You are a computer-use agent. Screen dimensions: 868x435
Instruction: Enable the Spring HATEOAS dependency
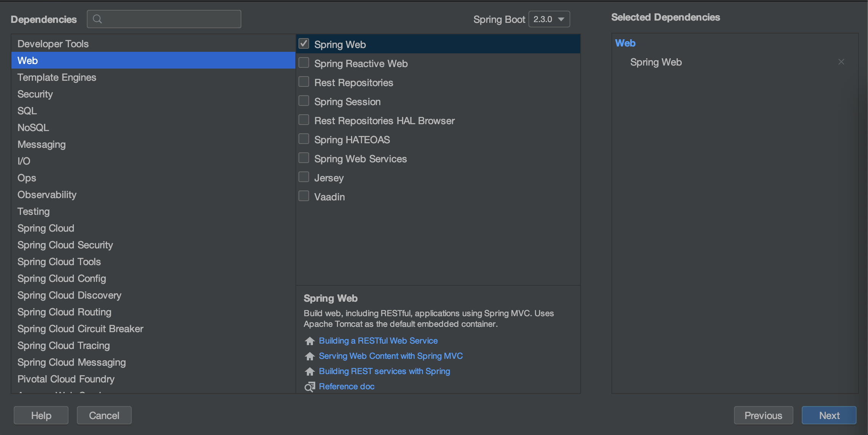(x=304, y=139)
